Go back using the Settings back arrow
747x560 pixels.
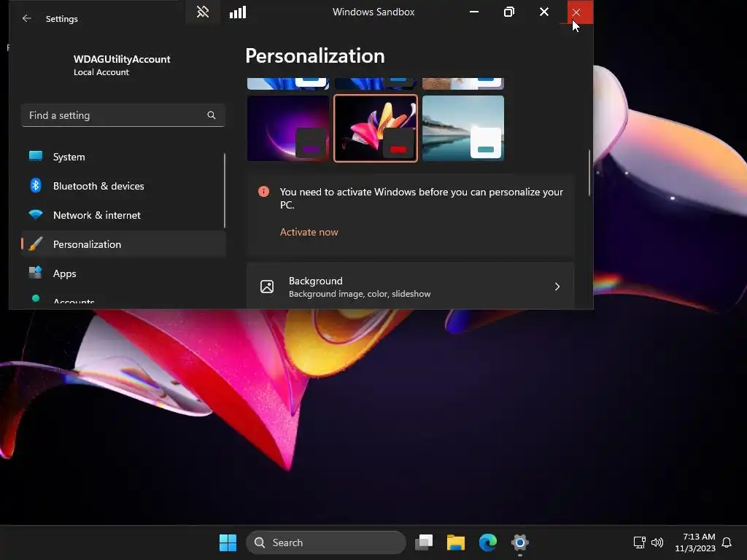[27, 18]
